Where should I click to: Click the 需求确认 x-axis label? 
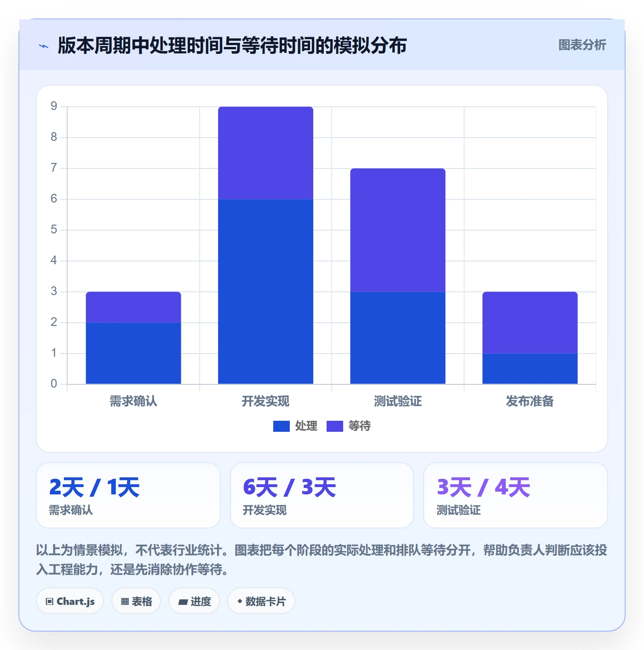pyautogui.click(x=133, y=401)
